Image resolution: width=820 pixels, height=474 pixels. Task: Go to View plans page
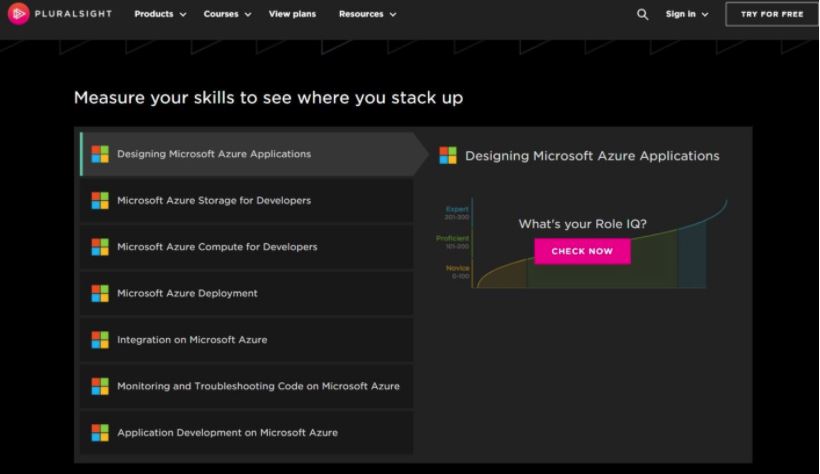pyautogui.click(x=294, y=14)
